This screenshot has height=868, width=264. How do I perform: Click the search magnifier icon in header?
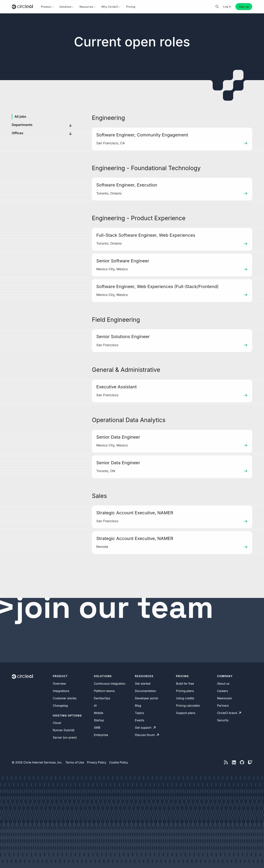tap(217, 7)
